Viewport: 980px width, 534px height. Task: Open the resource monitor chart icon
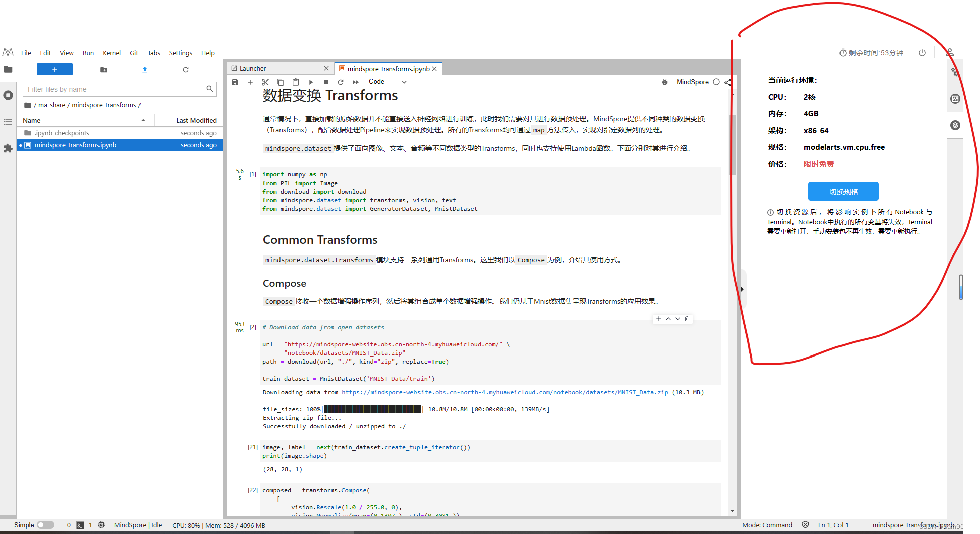(955, 99)
